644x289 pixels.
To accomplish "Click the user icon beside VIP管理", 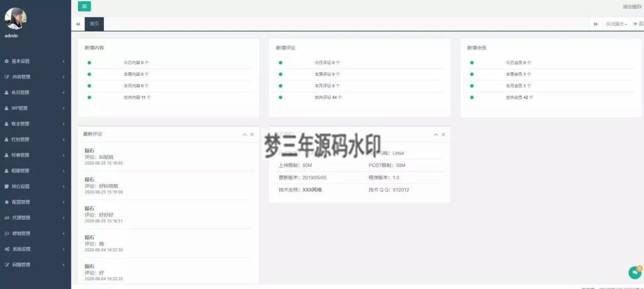I will tap(6, 108).
